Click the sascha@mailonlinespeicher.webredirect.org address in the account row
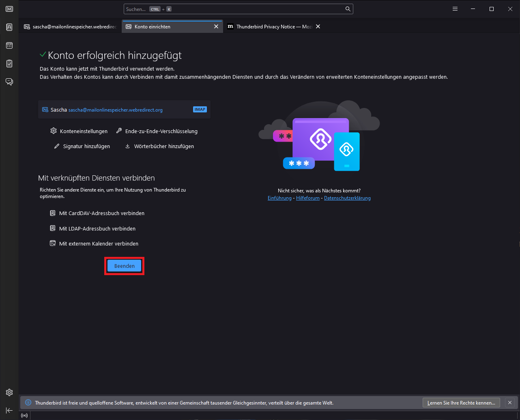 [x=116, y=110]
